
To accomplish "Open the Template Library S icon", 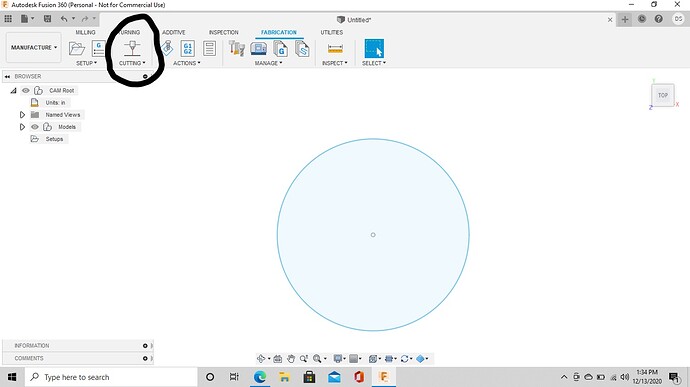I will (302, 48).
